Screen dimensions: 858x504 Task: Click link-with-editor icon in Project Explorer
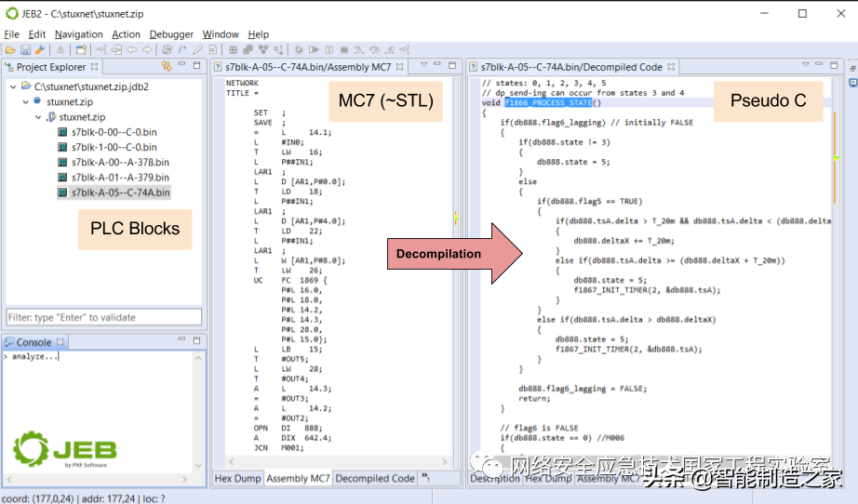coord(167,67)
